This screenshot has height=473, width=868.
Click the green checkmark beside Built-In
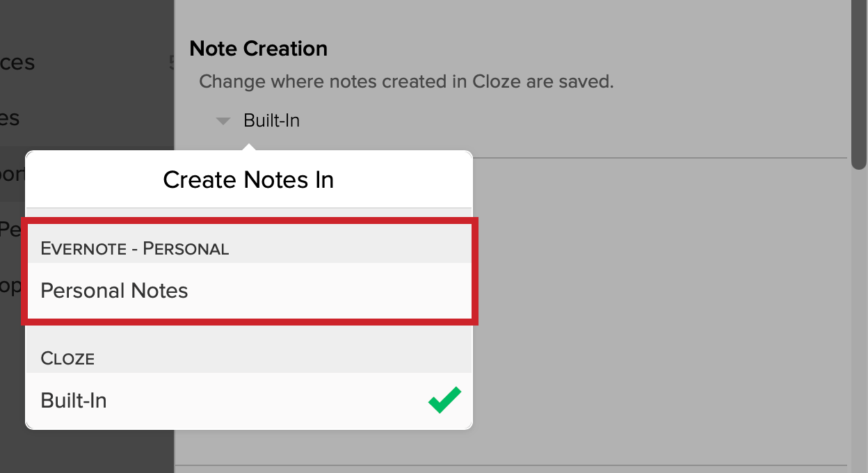tap(444, 400)
